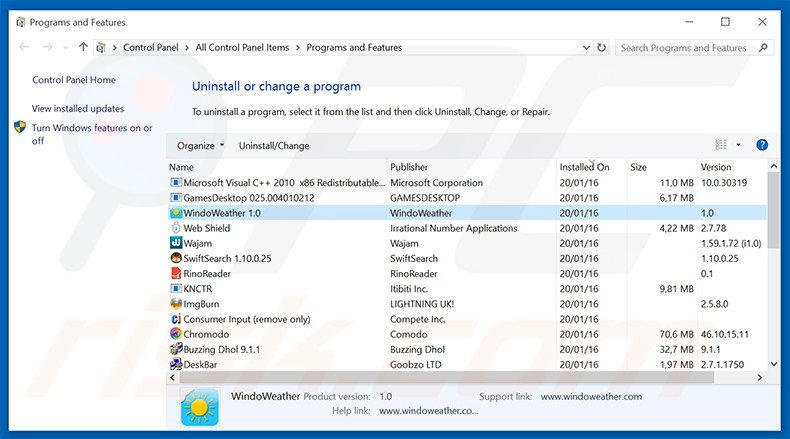Select the 70,6 MB size cell
The width and height of the screenshot is (790, 439).
pyautogui.click(x=677, y=334)
